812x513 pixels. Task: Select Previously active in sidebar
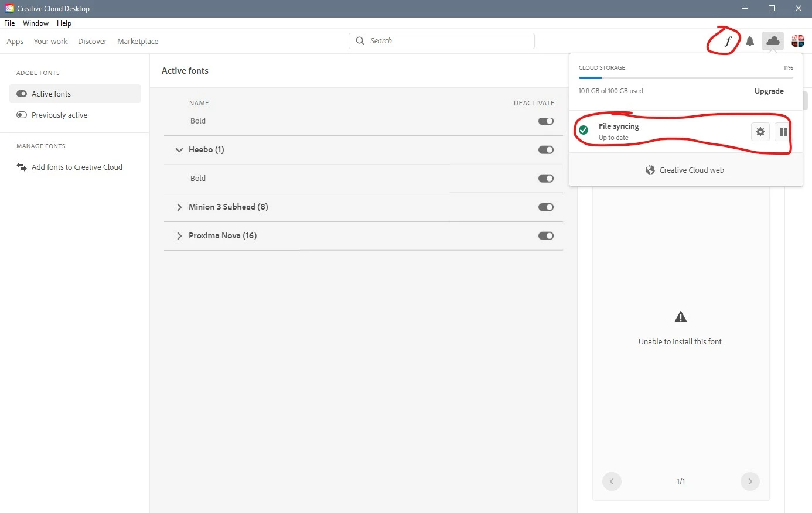(75, 115)
